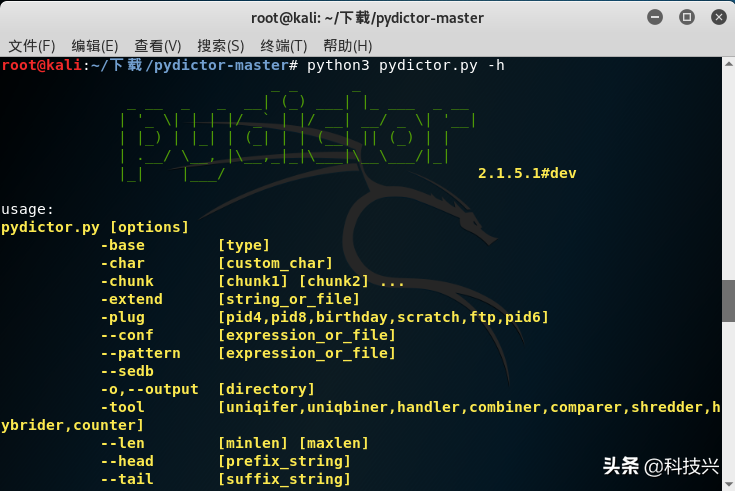Image resolution: width=735 pixels, height=491 pixels.
Task: Click the wrapped ybrider,counter] text
Action: coord(72,425)
